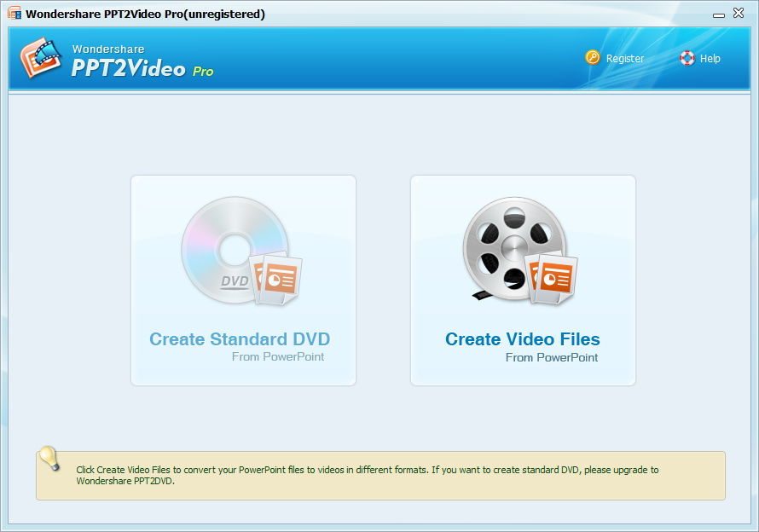Click "From PowerPoint" under Create Standard DVD
The height and width of the screenshot is (532, 759).
(278, 356)
